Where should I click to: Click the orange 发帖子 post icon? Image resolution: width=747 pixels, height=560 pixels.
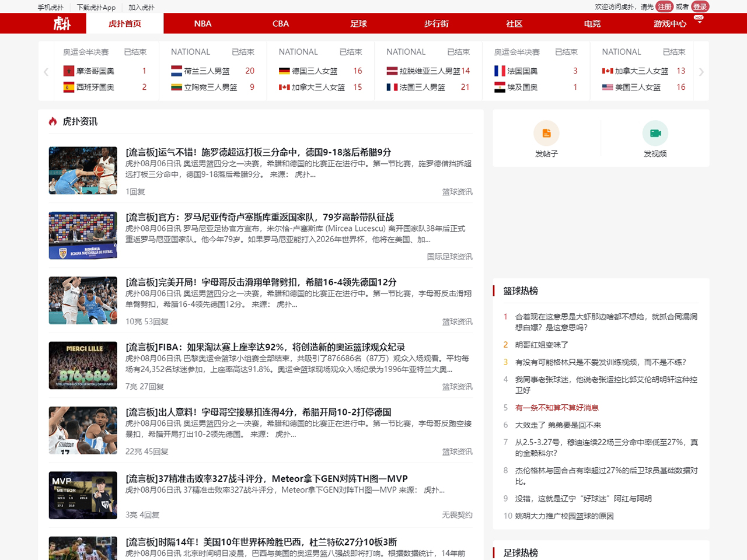pyautogui.click(x=546, y=134)
